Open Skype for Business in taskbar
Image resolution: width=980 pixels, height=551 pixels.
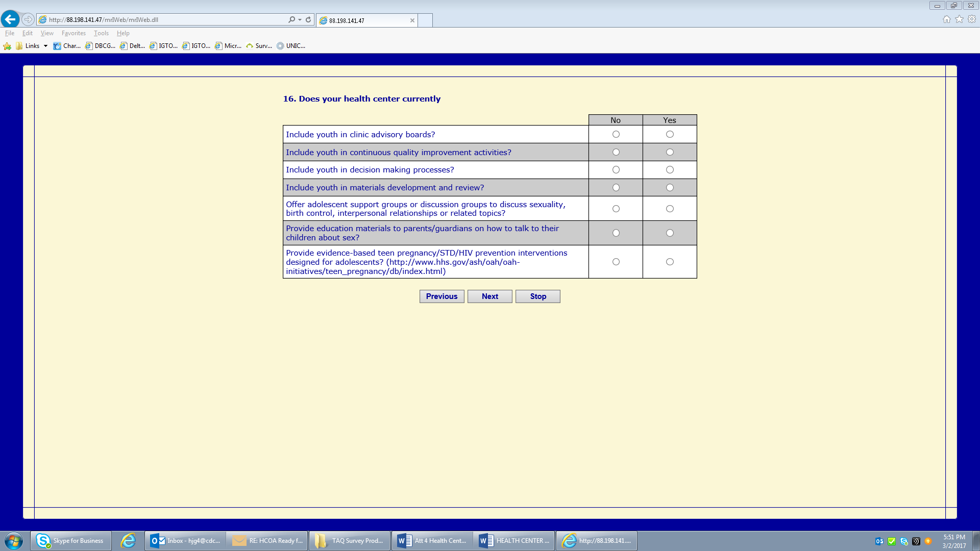[x=71, y=541]
